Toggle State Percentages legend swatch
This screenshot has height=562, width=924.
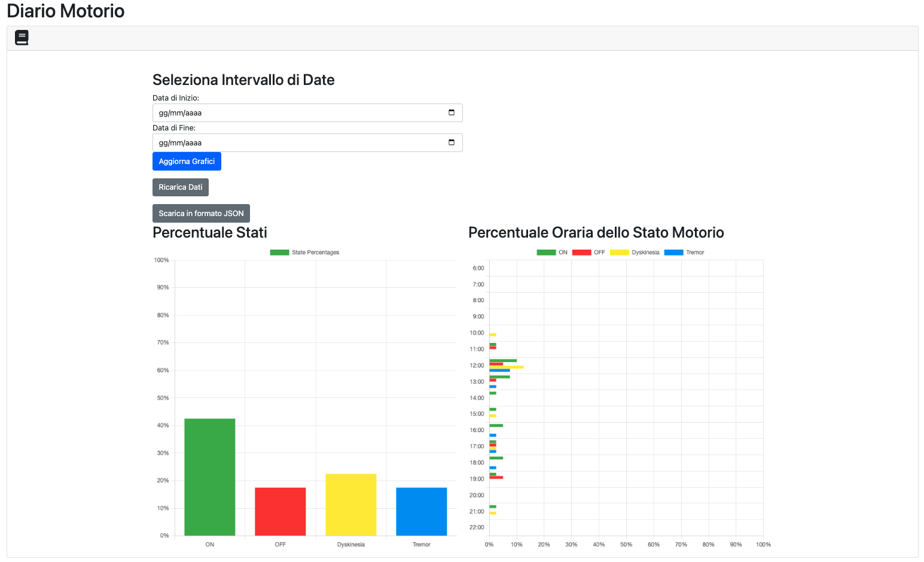pos(279,253)
